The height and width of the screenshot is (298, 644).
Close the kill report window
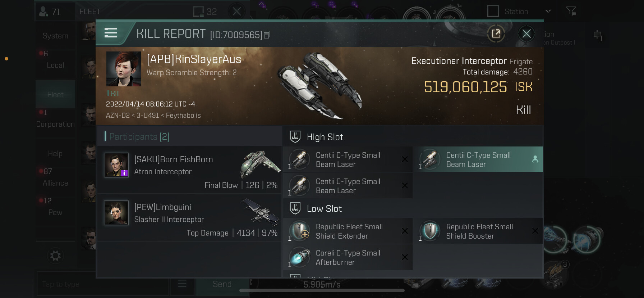tap(526, 34)
